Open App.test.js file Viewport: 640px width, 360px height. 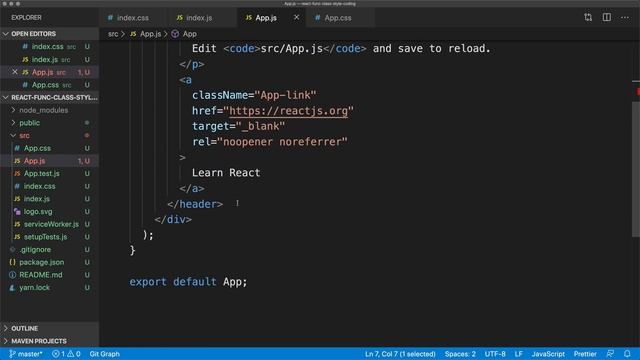pos(49,173)
